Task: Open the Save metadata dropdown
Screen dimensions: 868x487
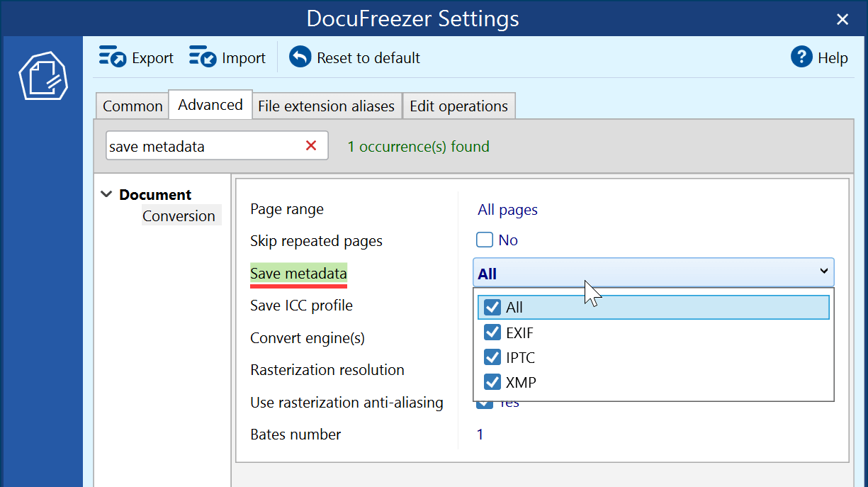Action: [x=823, y=272]
